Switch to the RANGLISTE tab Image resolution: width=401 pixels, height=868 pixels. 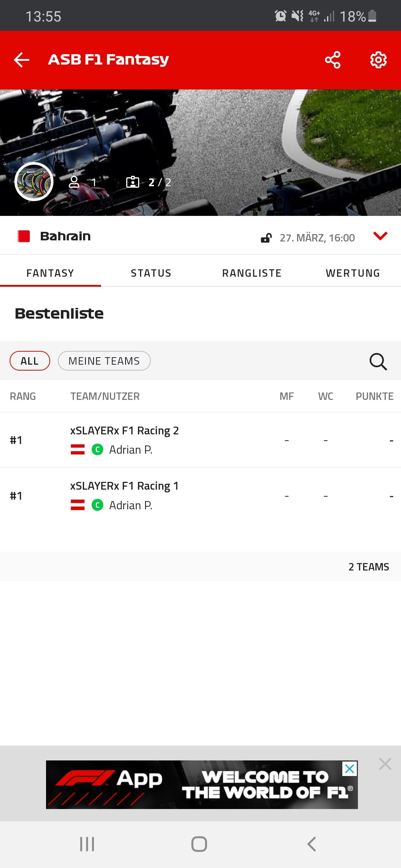coord(252,273)
